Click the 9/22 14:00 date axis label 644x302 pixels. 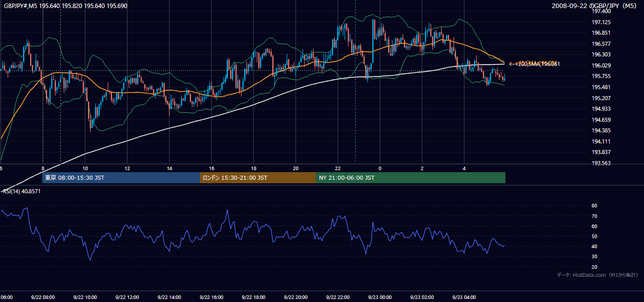[169, 297]
